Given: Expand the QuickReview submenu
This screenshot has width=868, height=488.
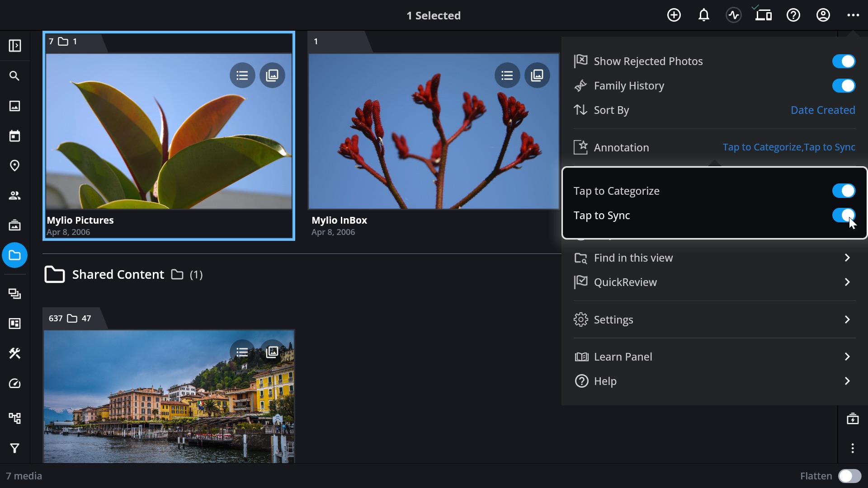Looking at the screenshot, I should click(x=714, y=282).
